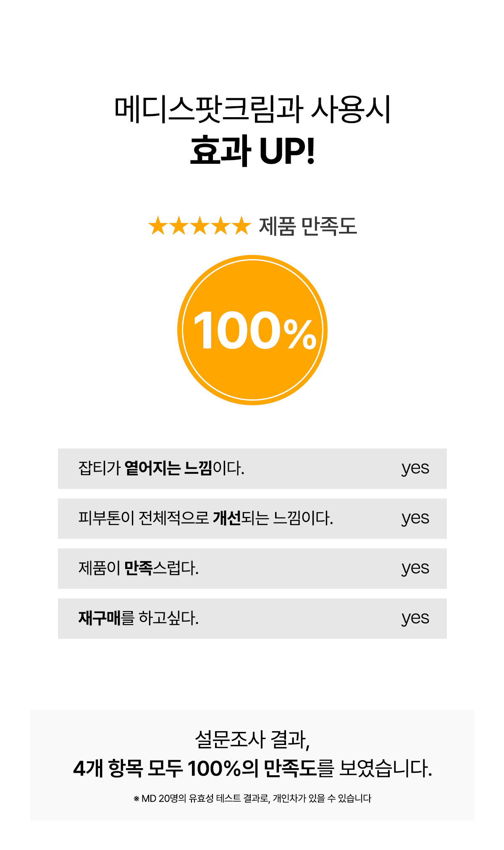Image resolution: width=504 pixels, height=850 pixels.
Task: Click the 설문조사 결과 text line
Action: pyautogui.click(x=252, y=740)
